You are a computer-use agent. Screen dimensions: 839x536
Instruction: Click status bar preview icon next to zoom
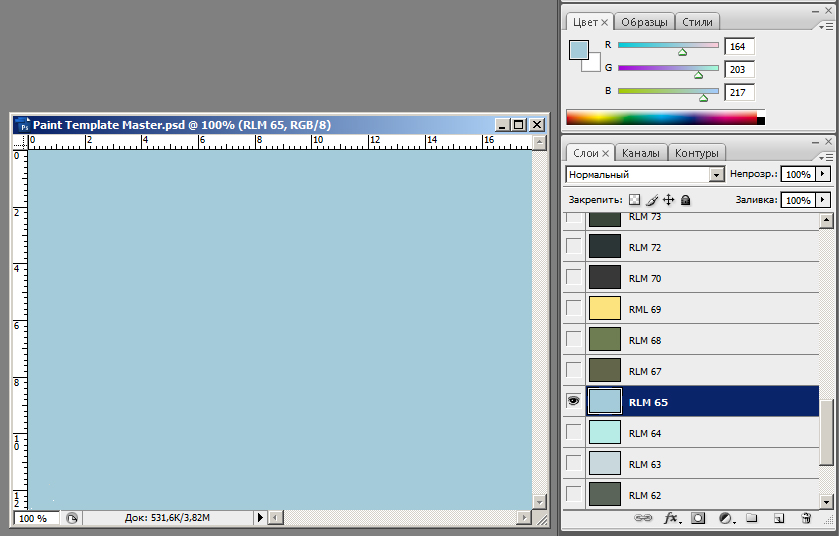click(x=72, y=518)
